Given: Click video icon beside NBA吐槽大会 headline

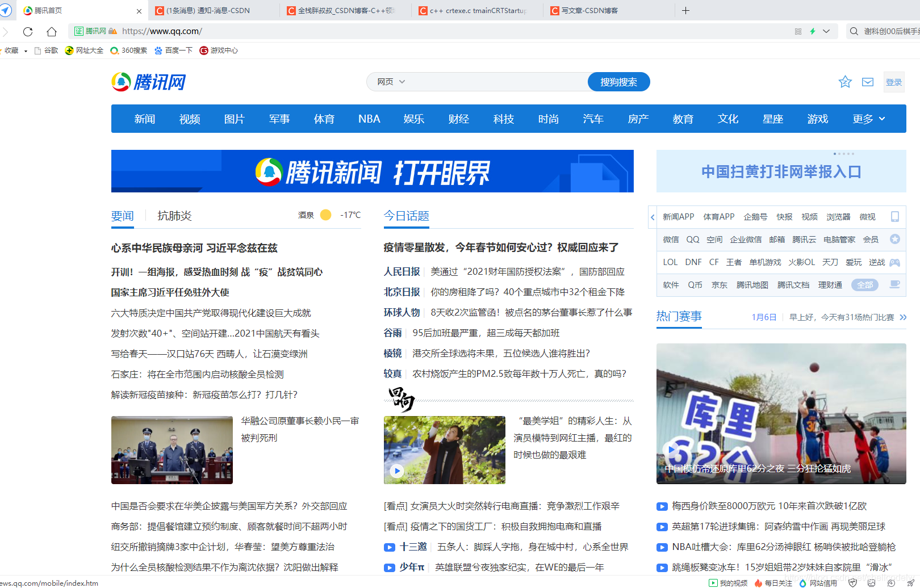Looking at the screenshot, I should click(x=662, y=547).
